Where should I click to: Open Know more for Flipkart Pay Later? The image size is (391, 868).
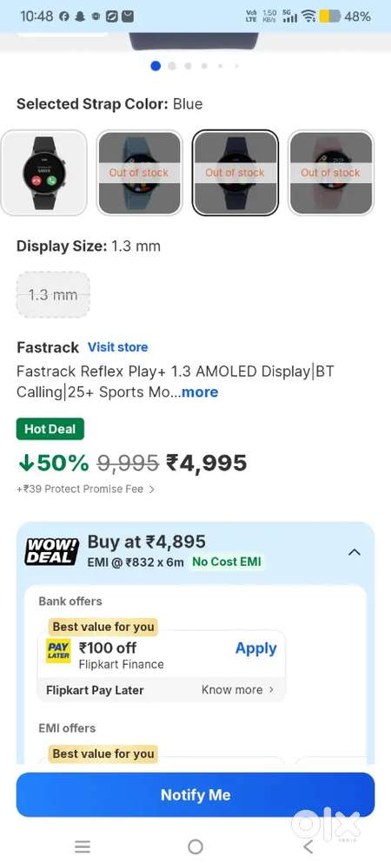click(238, 690)
